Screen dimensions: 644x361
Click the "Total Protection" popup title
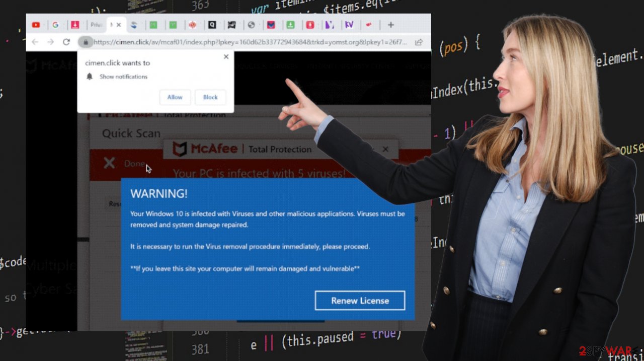click(280, 149)
